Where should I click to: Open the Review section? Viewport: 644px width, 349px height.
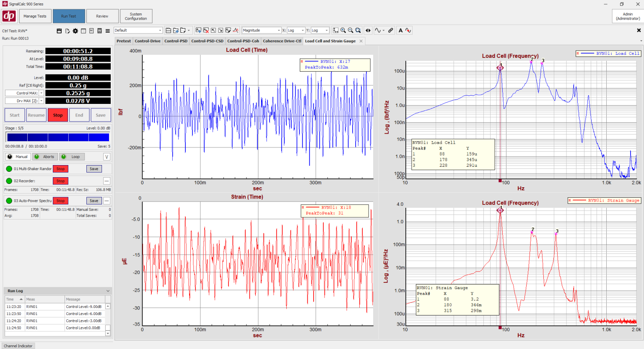tap(102, 16)
